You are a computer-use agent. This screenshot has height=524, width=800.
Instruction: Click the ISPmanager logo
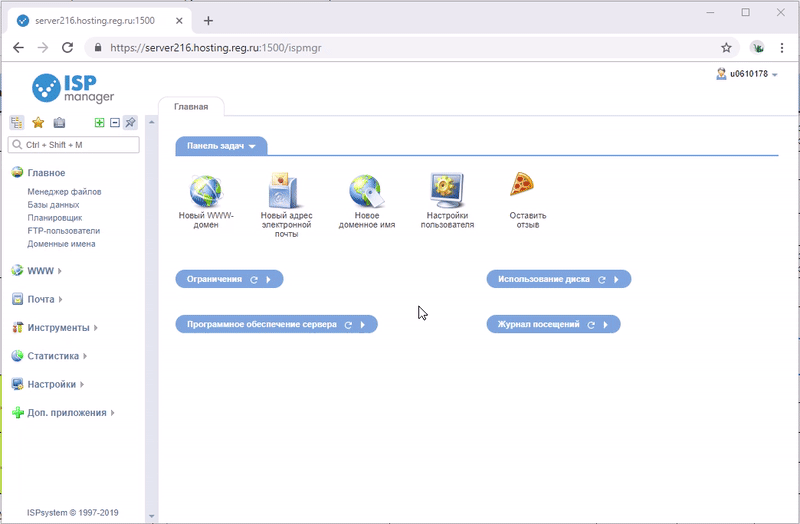(x=73, y=88)
